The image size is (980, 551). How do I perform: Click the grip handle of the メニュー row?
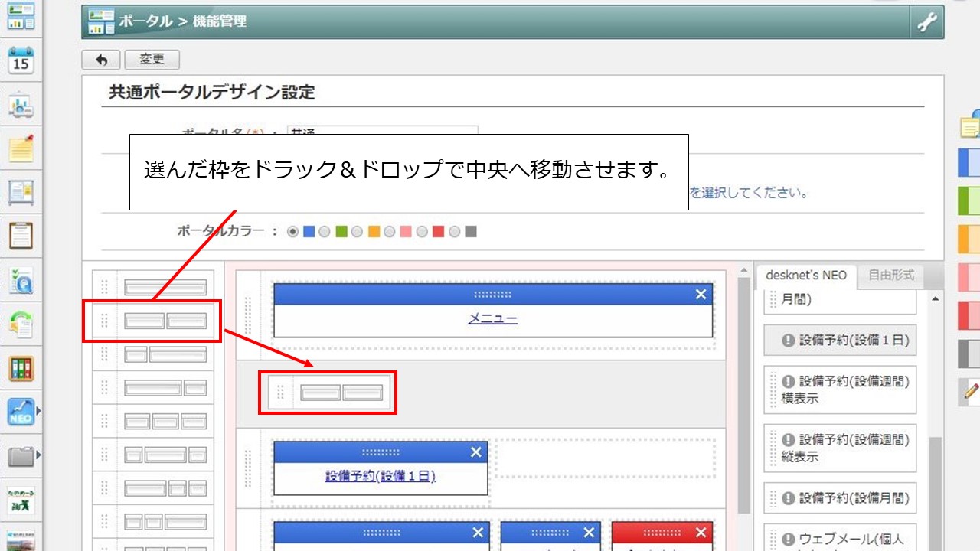point(247,315)
